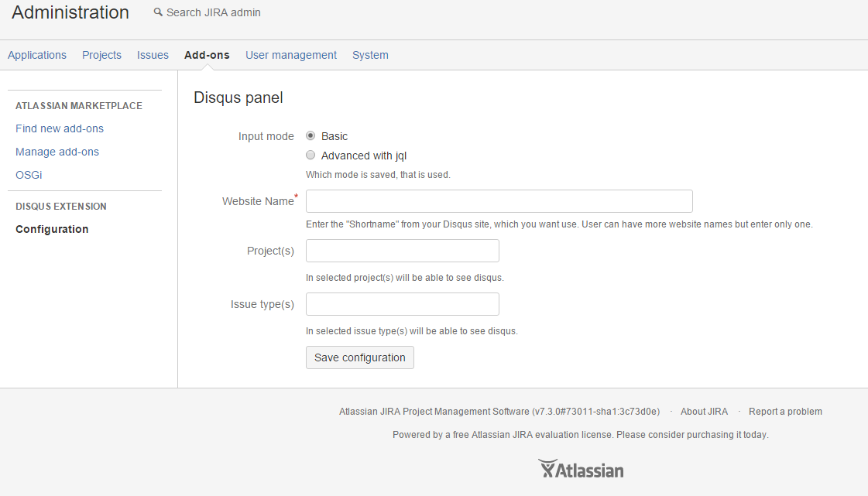Click the evaluation license notice
The width and height of the screenshot is (868, 496).
point(581,435)
